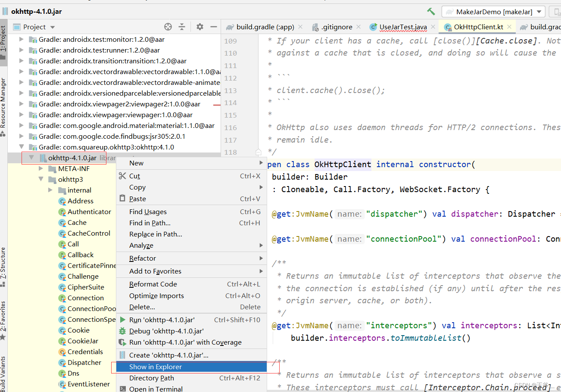
Task: Select the Address class icon
Action: (62, 201)
